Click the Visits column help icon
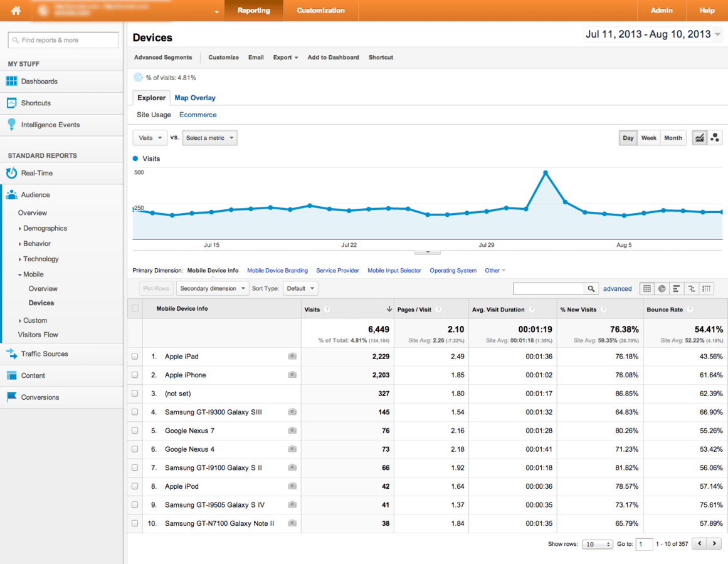Image resolution: width=728 pixels, height=564 pixels. click(x=327, y=310)
